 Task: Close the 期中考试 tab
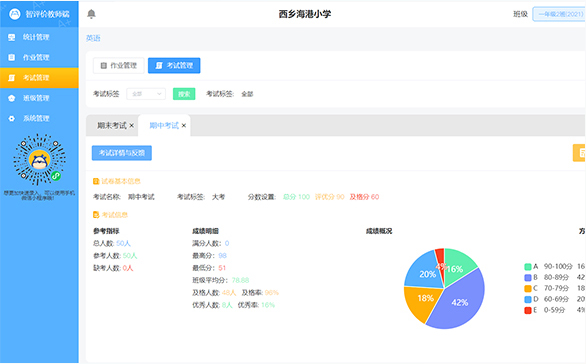[x=184, y=126]
